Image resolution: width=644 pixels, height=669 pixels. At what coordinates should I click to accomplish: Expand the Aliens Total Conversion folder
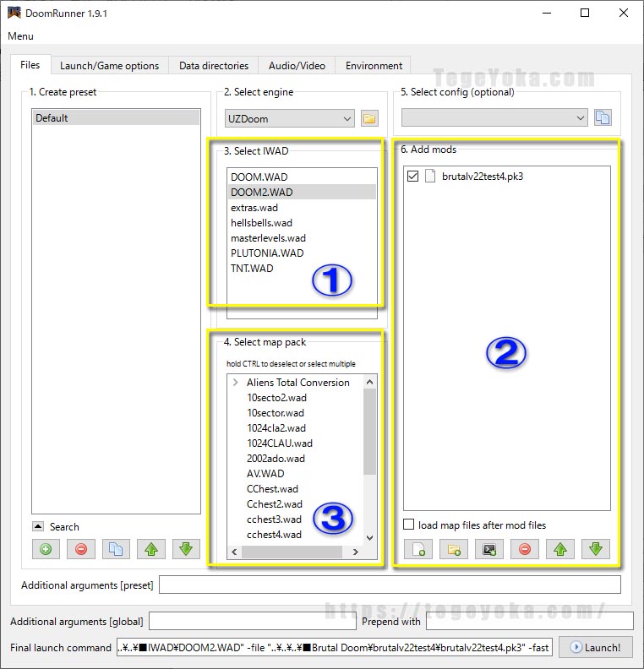pos(236,383)
